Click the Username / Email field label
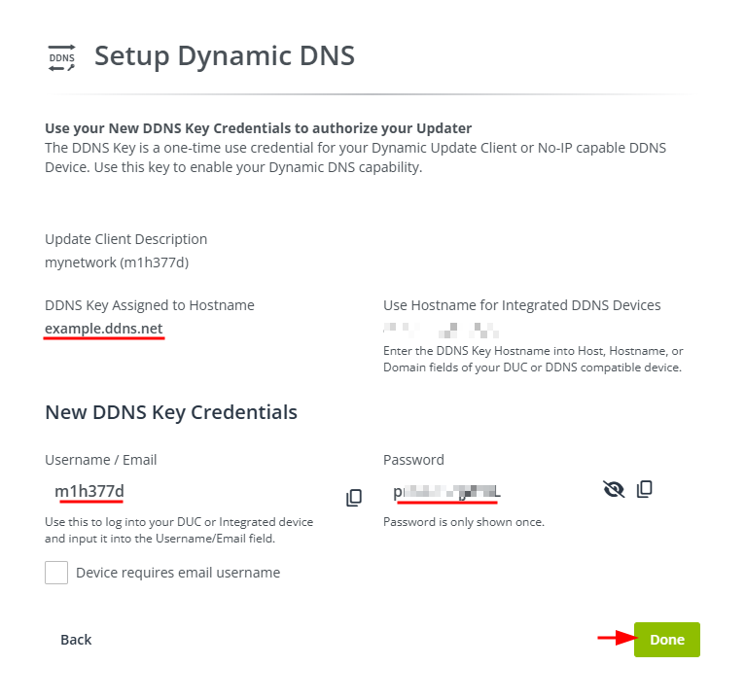Viewport: 745px width, 700px height. 101,460
